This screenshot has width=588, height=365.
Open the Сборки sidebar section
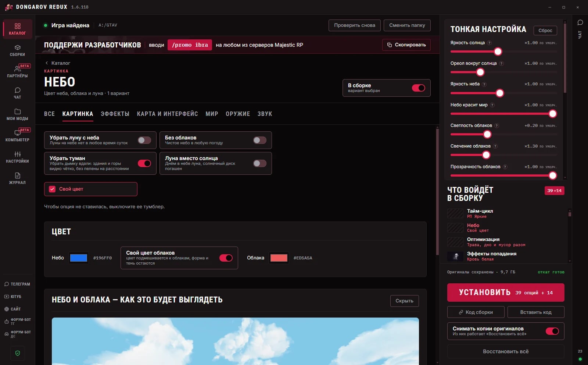point(17,50)
